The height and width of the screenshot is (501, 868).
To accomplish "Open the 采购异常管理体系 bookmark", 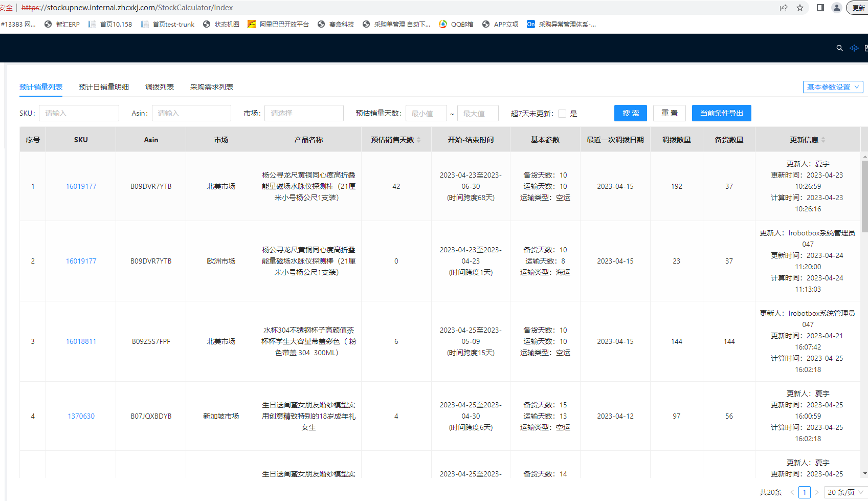I will point(561,24).
